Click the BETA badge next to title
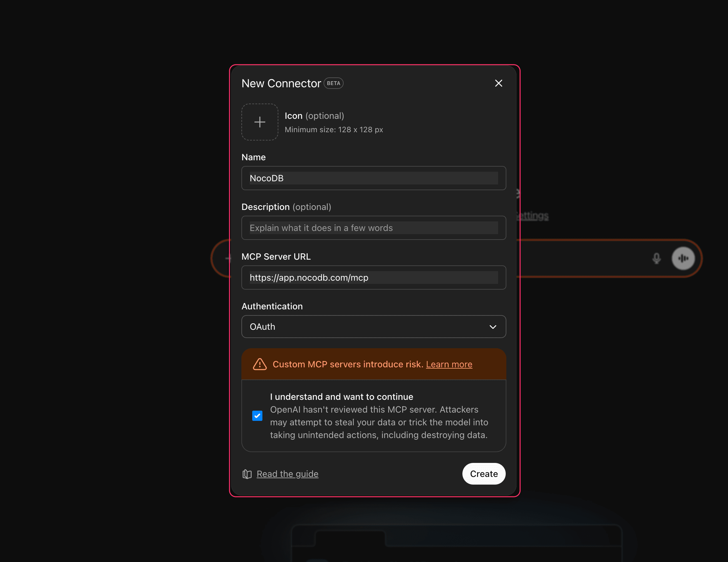 coord(333,83)
